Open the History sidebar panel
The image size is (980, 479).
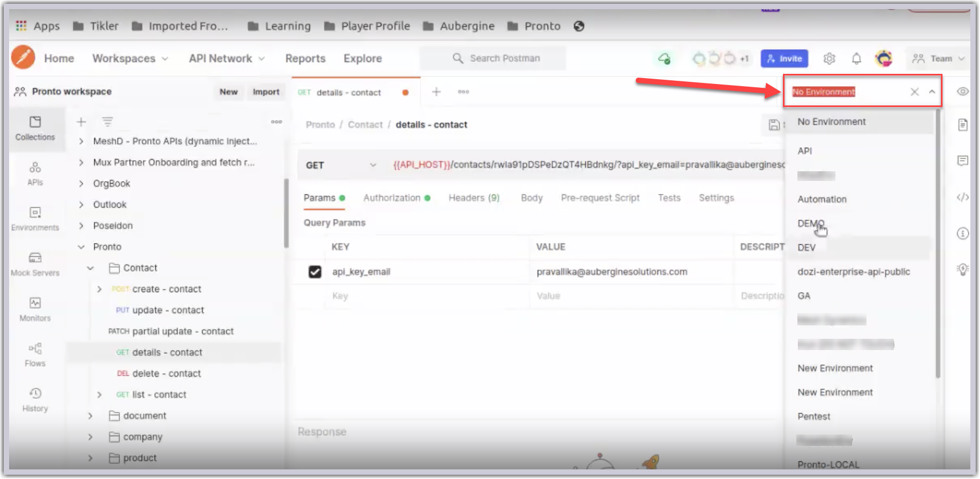(x=35, y=400)
